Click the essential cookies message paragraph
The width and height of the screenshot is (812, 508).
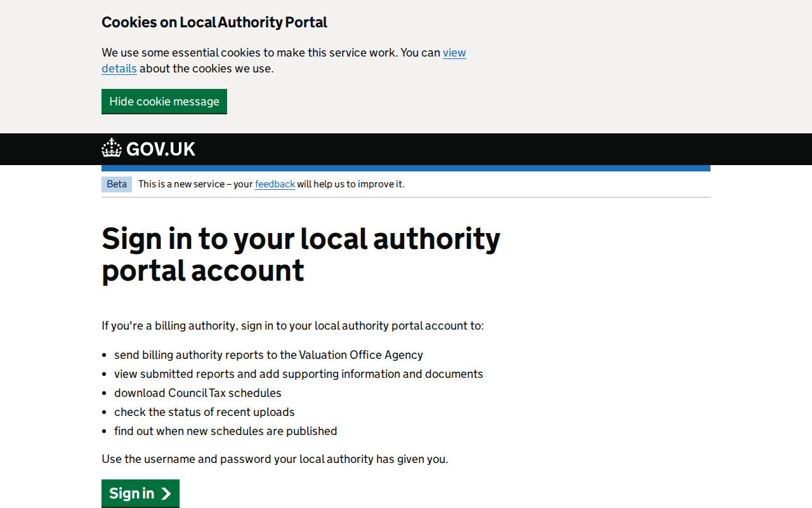(284, 60)
